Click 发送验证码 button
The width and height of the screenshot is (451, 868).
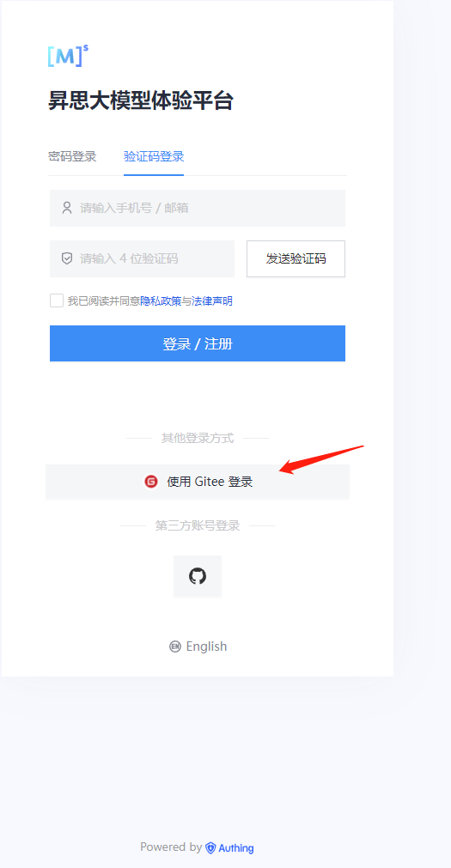296,258
